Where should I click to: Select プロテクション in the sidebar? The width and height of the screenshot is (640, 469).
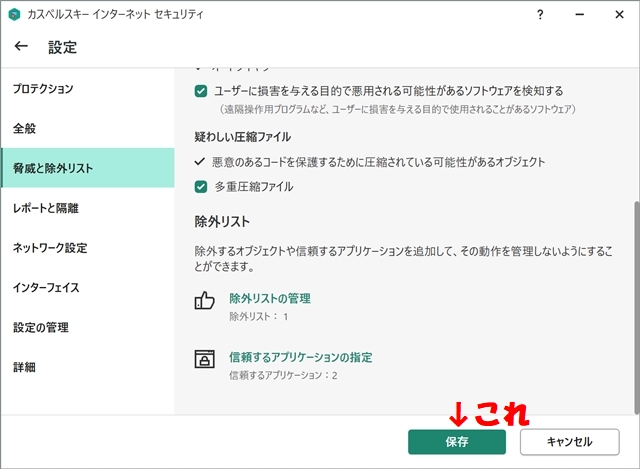(43, 89)
